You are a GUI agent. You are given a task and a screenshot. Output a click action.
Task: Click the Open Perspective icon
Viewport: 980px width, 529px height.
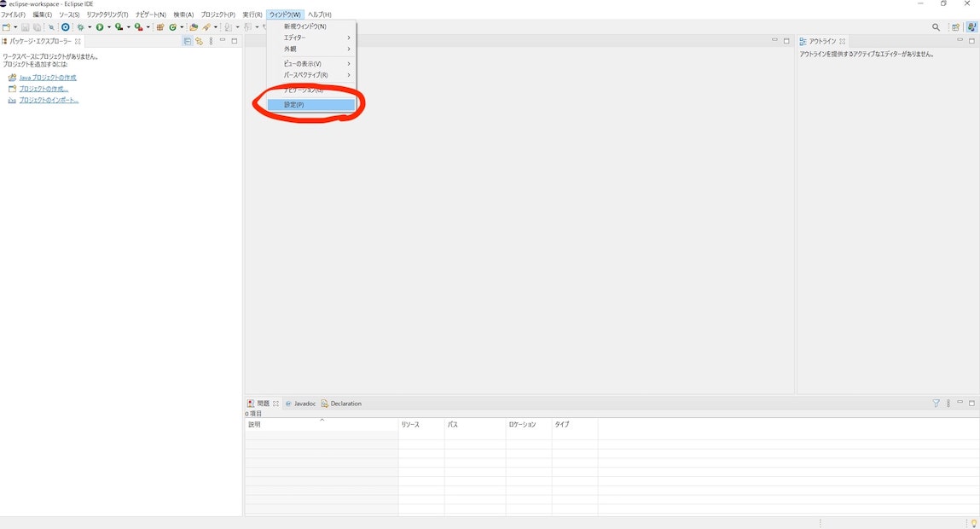(x=955, y=27)
